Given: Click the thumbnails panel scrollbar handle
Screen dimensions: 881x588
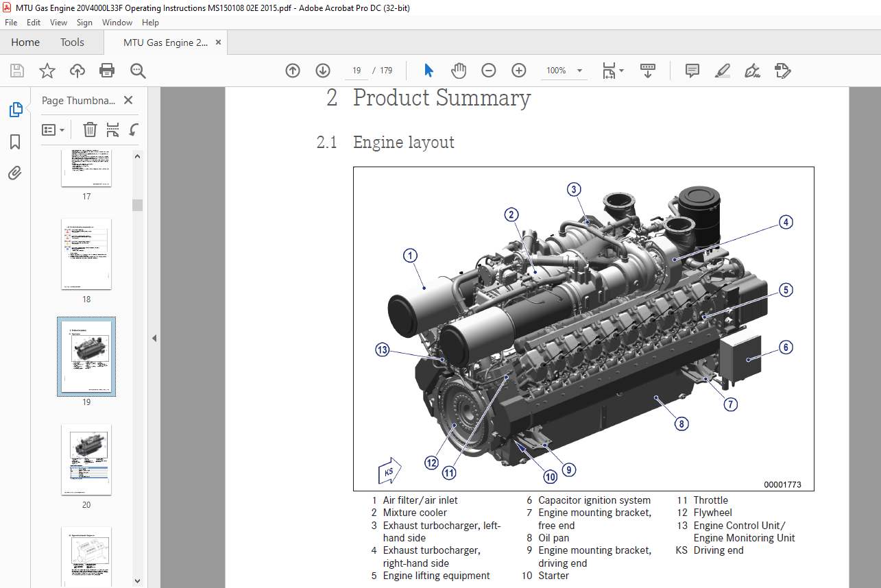Looking at the screenshot, I should pos(138,205).
